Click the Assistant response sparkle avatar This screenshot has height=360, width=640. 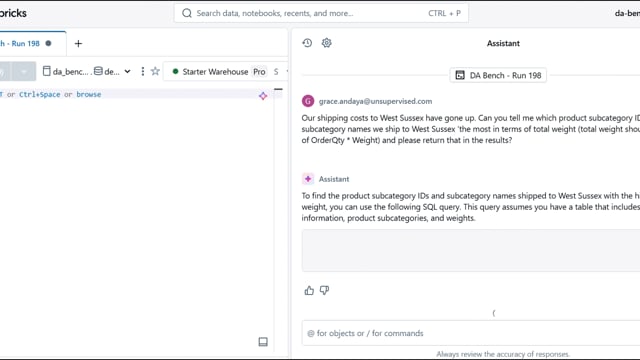click(308, 179)
